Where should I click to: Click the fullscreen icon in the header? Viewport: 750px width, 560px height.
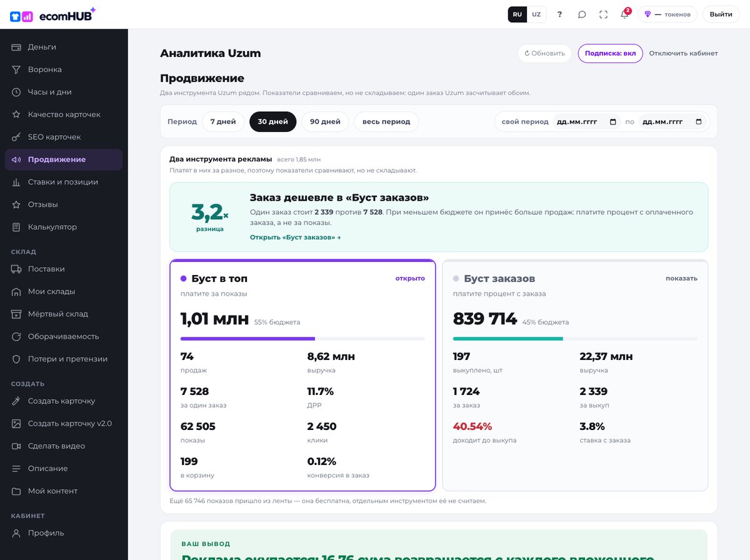(x=603, y=14)
